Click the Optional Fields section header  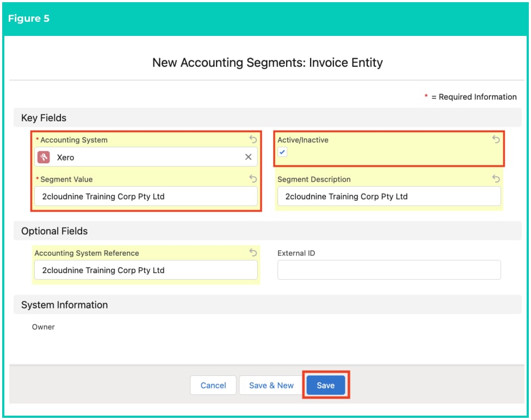268,231
